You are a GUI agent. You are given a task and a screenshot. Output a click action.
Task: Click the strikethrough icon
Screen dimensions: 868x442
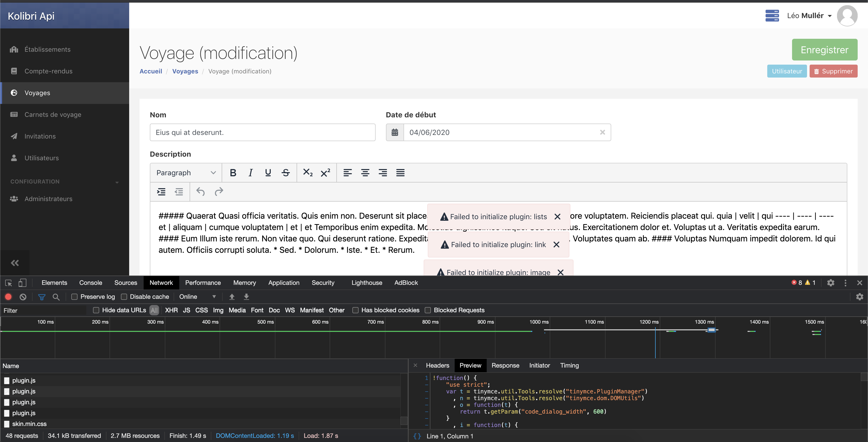(x=285, y=173)
